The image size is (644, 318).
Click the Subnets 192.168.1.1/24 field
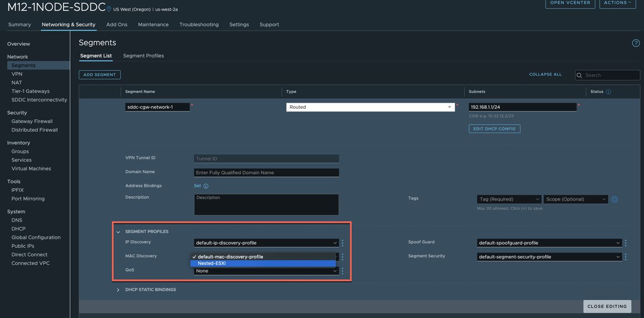523,107
